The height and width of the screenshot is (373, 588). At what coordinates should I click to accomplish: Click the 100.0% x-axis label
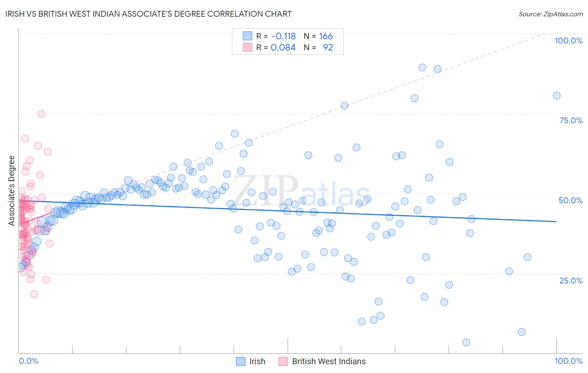pos(569,361)
